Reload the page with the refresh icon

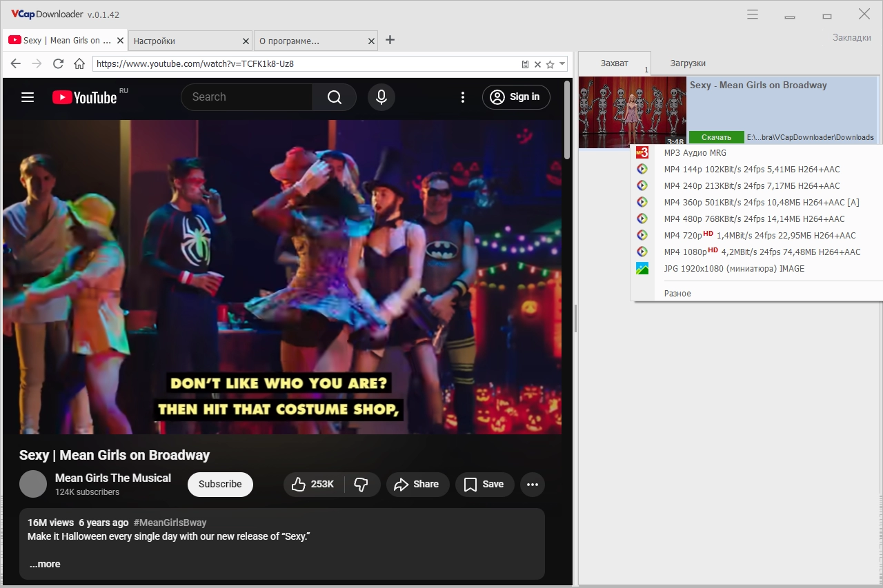[58, 64]
